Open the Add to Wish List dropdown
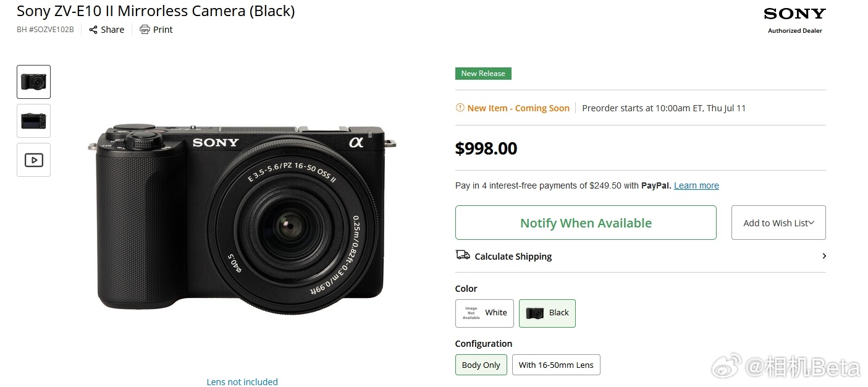Screen dimensions: 868x387 click(x=778, y=223)
